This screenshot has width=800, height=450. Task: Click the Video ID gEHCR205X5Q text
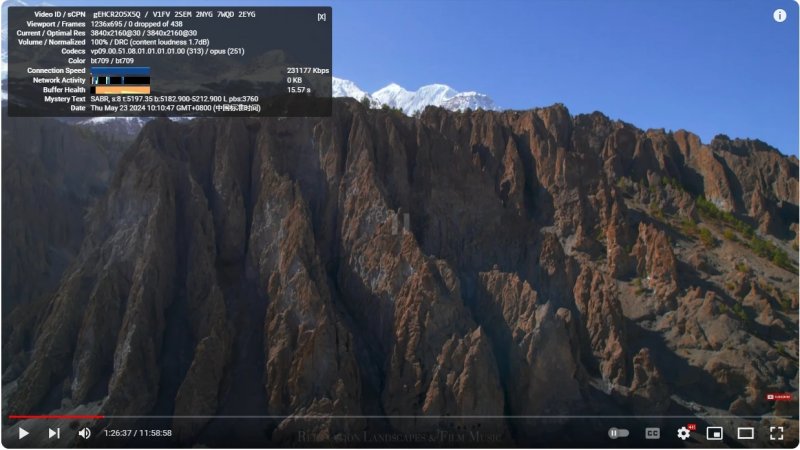coord(117,14)
